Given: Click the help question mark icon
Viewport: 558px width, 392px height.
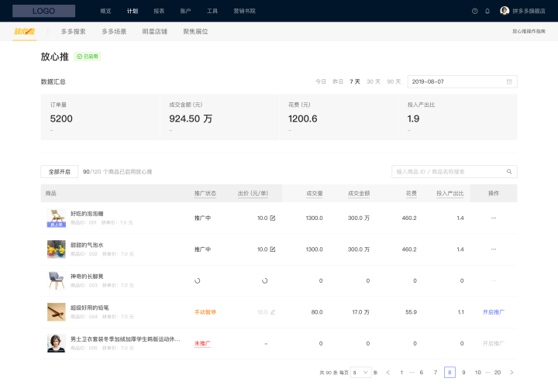Looking at the screenshot, I should pyautogui.click(x=475, y=11).
